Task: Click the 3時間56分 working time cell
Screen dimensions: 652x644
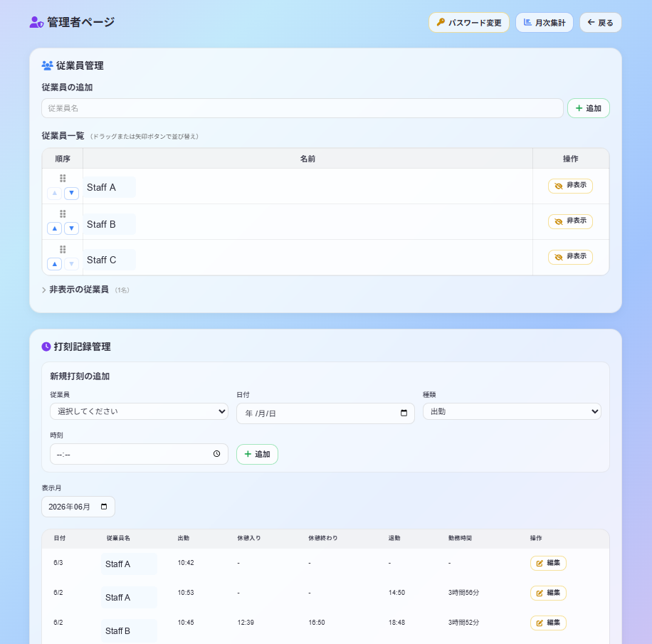Action: point(463,593)
